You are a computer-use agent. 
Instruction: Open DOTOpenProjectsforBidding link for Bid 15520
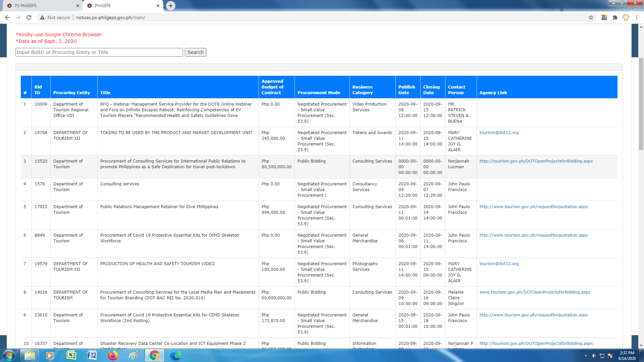(x=536, y=161)
